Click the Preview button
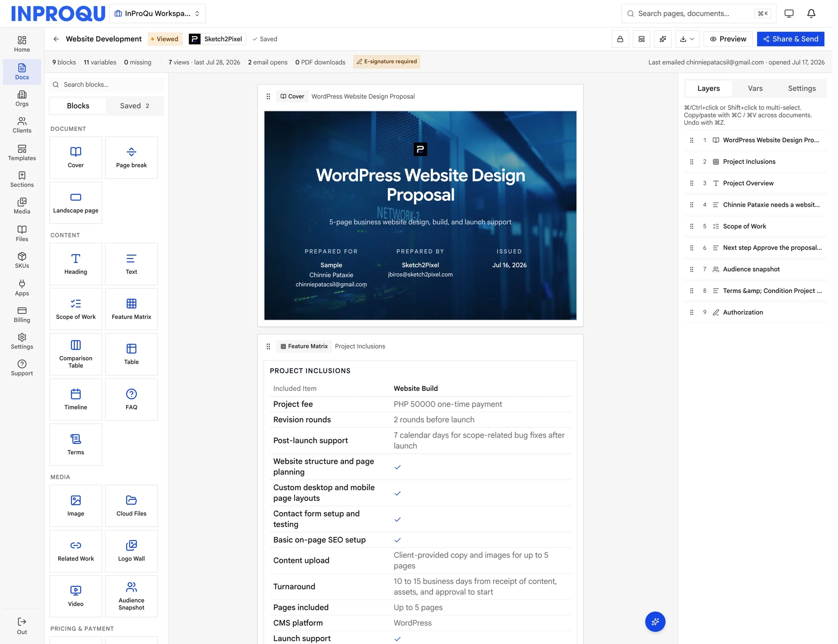The image size is (838, 644). [728, 39]
